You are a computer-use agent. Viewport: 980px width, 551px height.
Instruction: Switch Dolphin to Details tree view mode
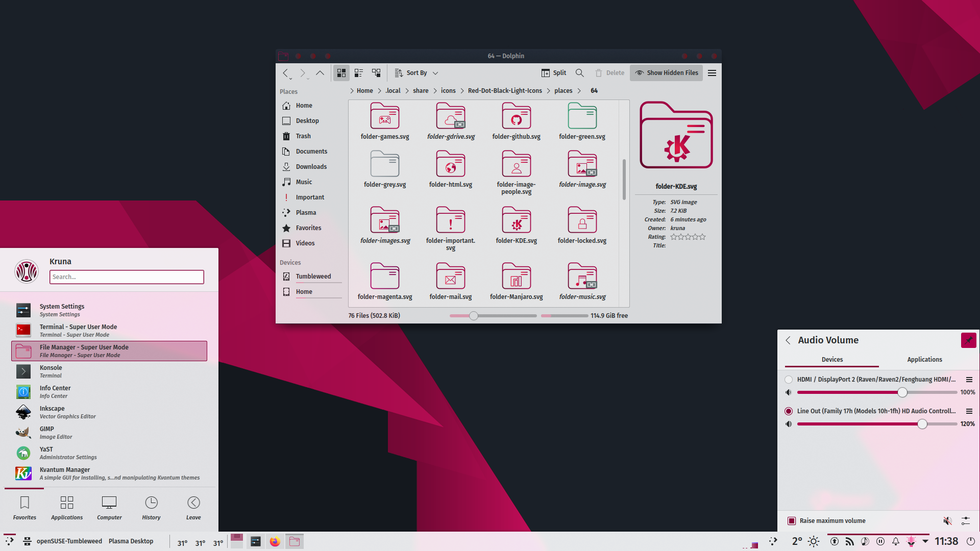[x=376, y=73]
